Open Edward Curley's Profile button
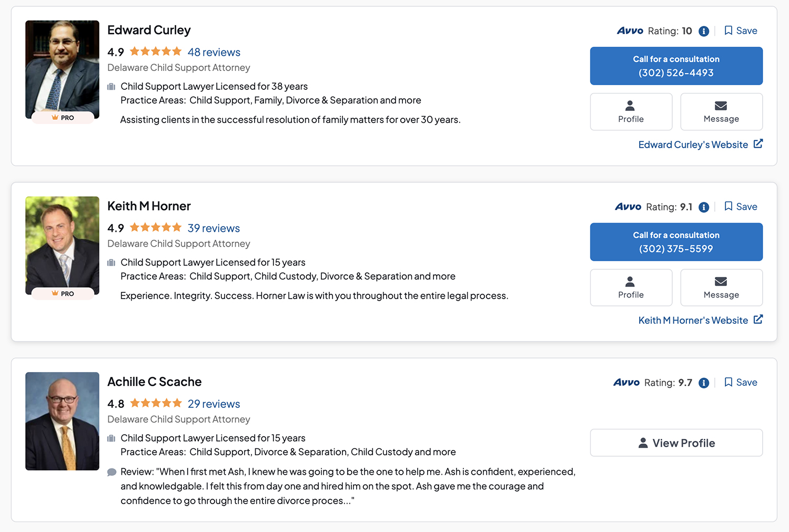The height and width of the screenshot is (532, 789). click(x=631, y=111)
